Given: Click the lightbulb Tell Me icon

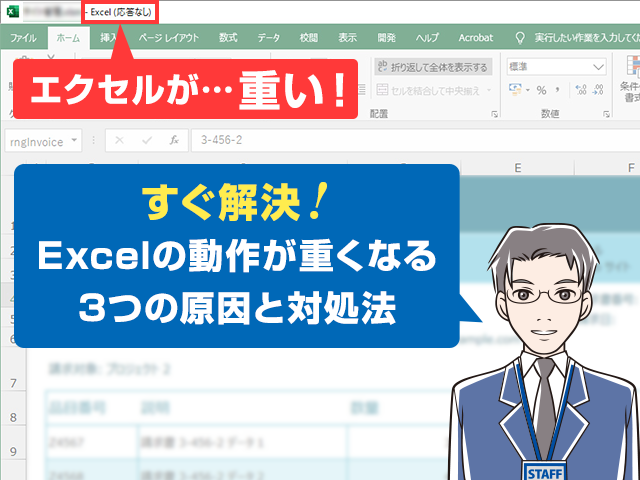Looking at the screenshot, I should click(520, 38).
